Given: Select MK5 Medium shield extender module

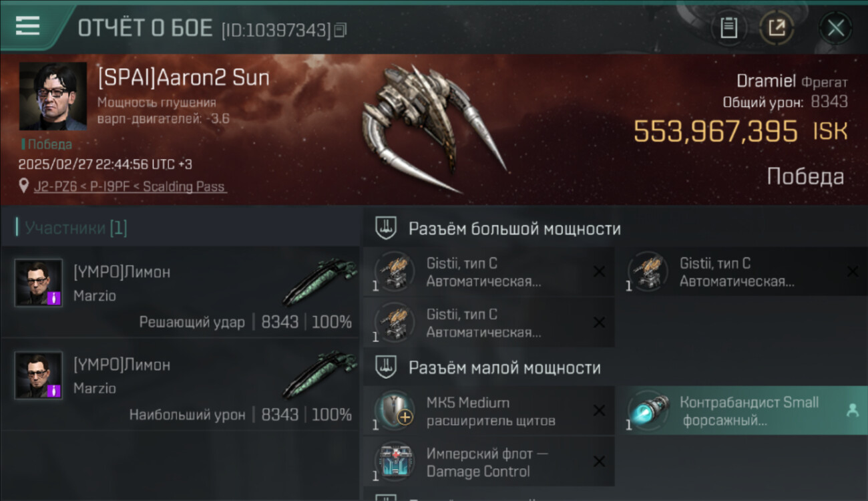Looking at the screenshot, I should click(489, 411).
